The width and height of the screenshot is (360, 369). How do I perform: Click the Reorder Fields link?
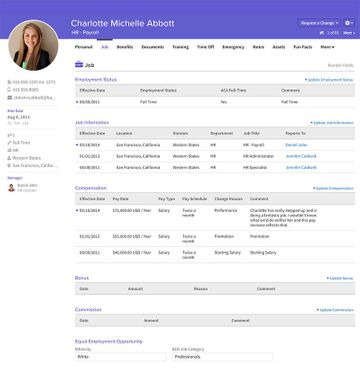340,65
